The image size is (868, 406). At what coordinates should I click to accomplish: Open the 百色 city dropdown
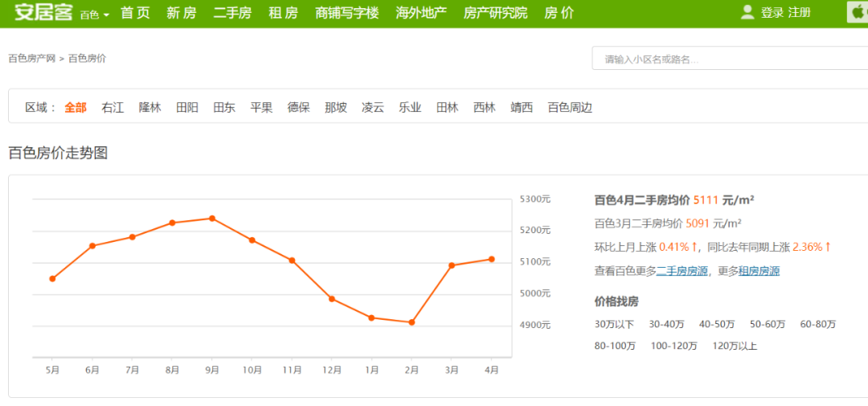95,14
